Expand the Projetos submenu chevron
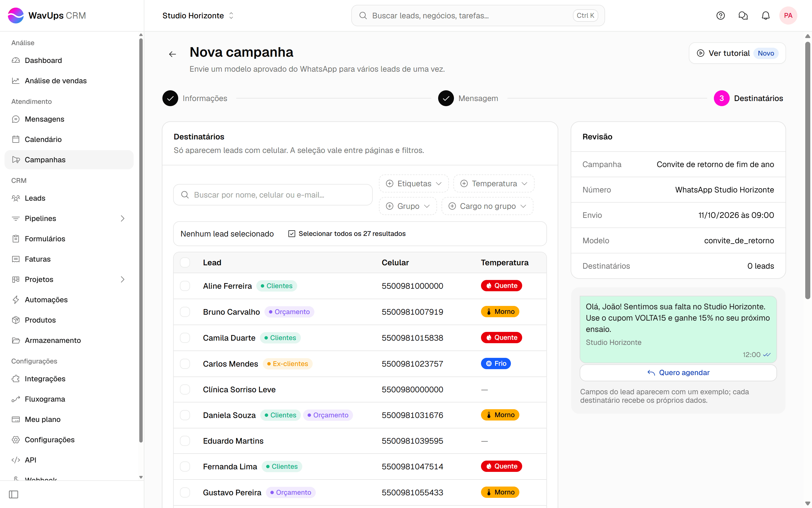 point(122,279)
